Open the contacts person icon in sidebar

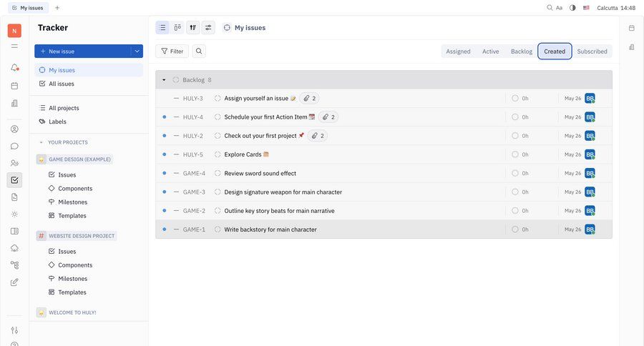coord(14,129)
